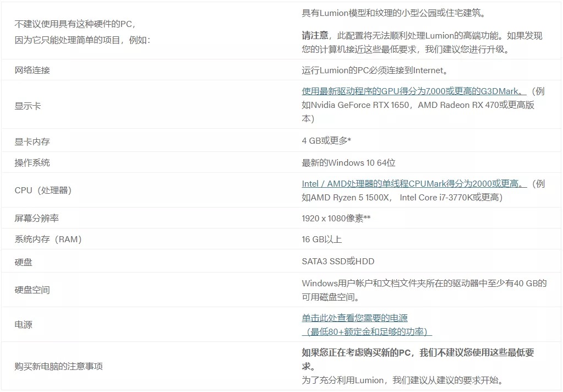Select the '硬盘空间' row label
This screenshot has width=563, height=392.
click(x=32, y=290)
